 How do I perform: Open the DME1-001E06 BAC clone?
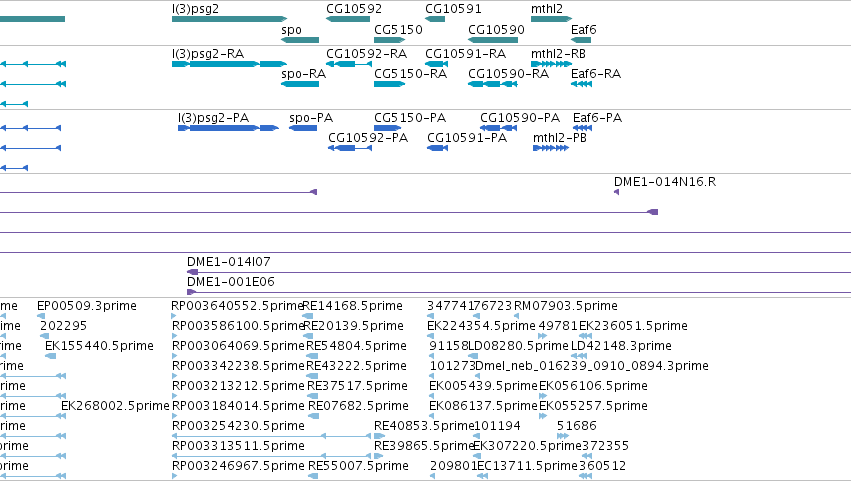[231, 282]
